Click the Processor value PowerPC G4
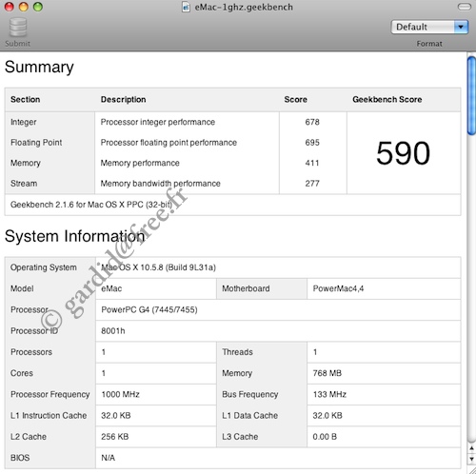 (x=149, y=309)
